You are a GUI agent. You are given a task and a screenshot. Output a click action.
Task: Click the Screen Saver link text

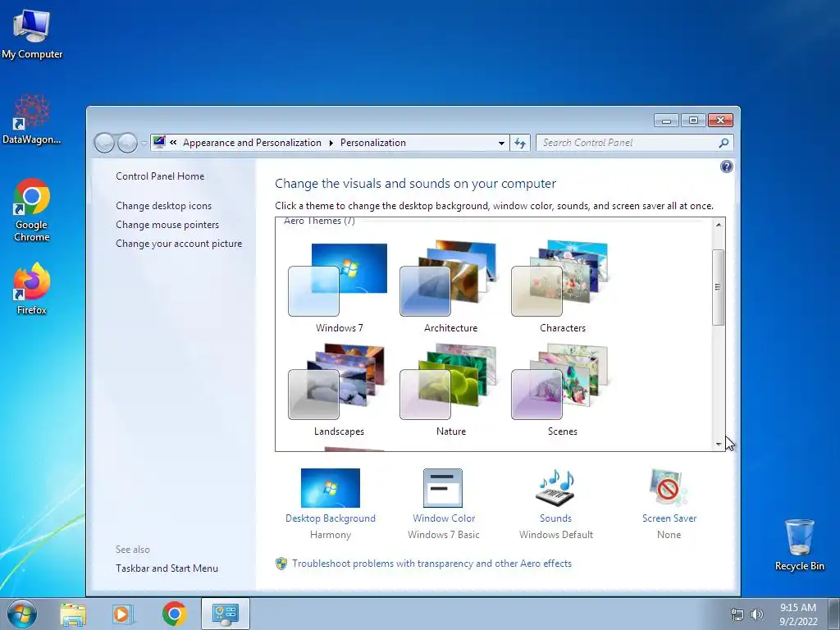[x=669, y=518]
